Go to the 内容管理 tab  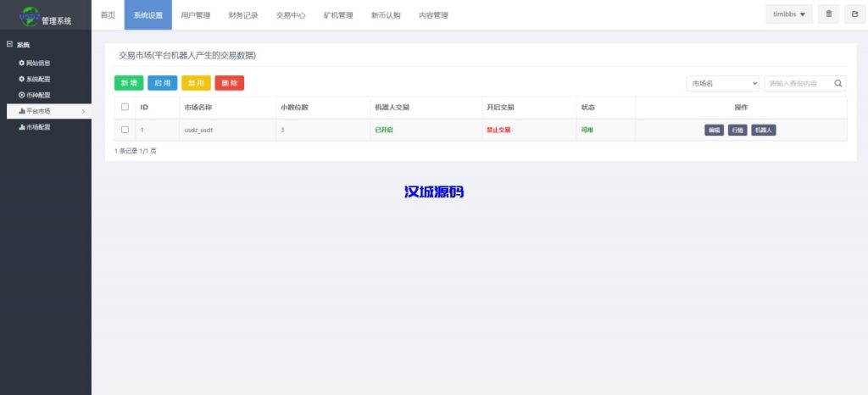point(433,15)
